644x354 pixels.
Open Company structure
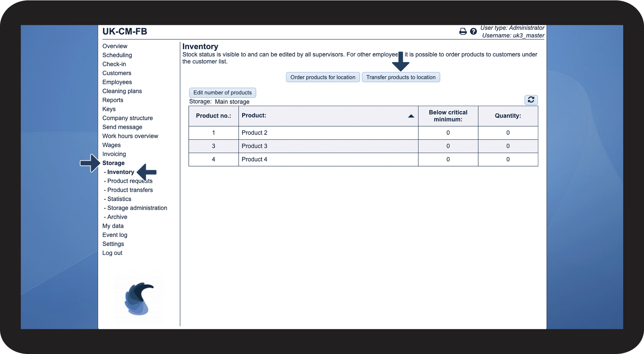tap(128, 118)
